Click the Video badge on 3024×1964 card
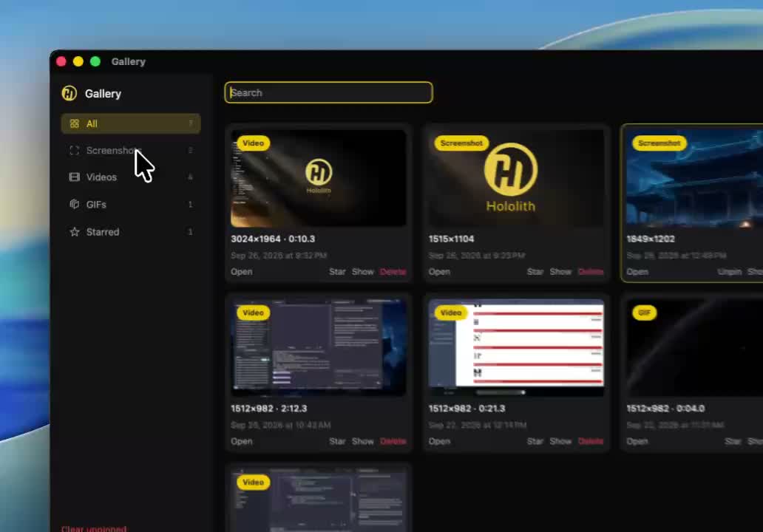 point(253,143)
